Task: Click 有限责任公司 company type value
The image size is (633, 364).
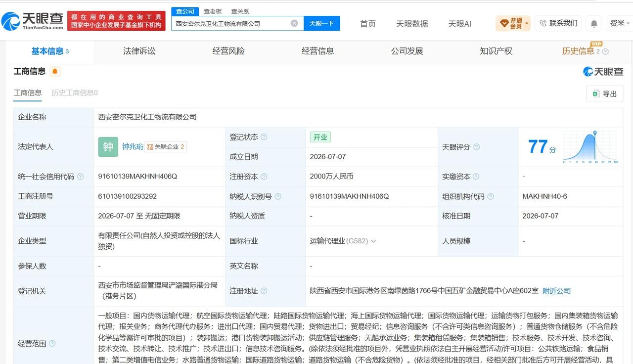Action: [159, 241]
